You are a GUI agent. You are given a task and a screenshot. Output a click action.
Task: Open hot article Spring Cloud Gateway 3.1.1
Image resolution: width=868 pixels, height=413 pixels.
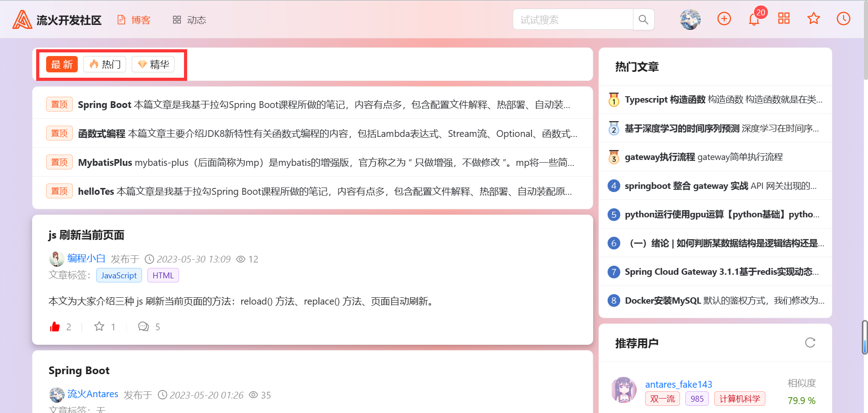pyautogui.click(x=722, y=272)
